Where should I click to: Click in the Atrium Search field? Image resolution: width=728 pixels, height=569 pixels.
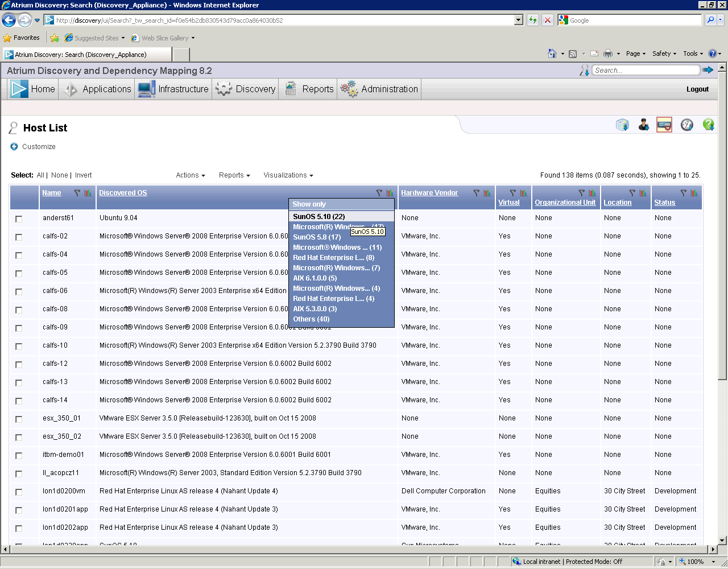click(x=646, y=70)
